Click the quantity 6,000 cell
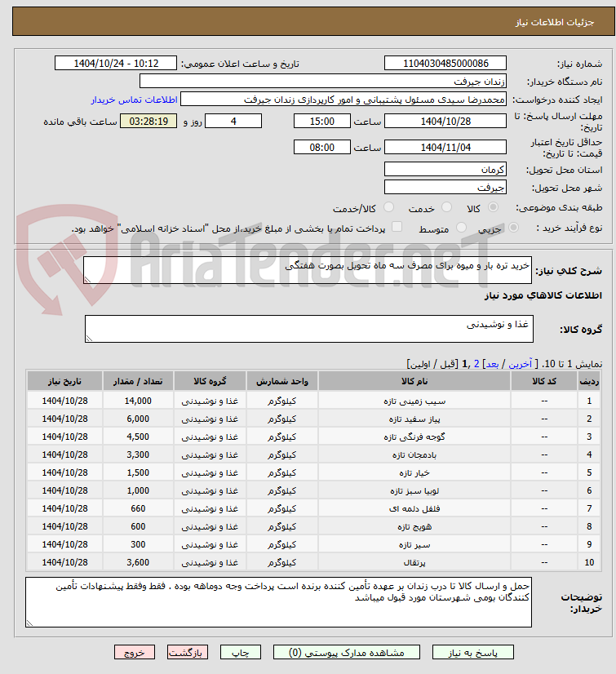616x674 pixels. coord(138,419)
